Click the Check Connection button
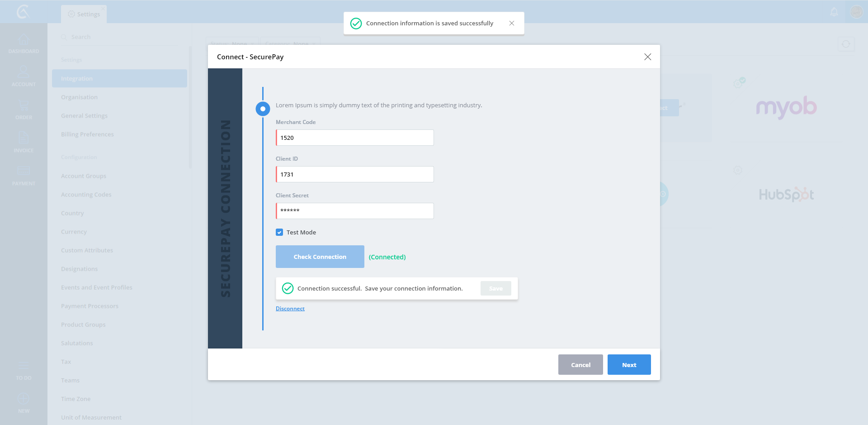Image resolution: width=868 pixels, height=425 pixels. (320, 257)
